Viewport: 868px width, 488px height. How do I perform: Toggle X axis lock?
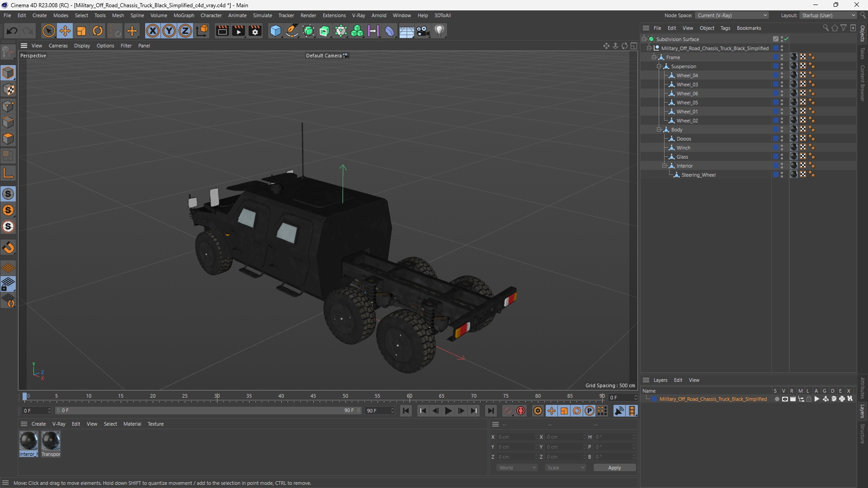[x=153, y=31]
